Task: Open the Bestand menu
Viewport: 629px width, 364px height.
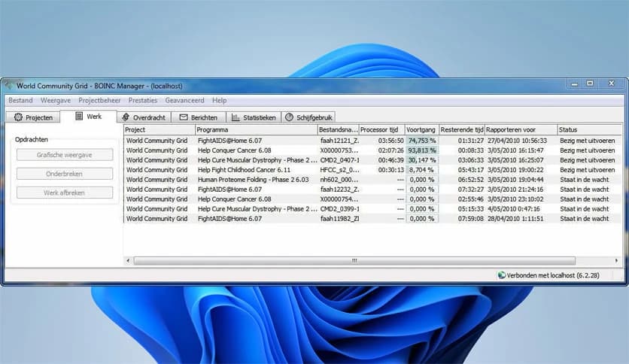Action: (x=20, y=100)
